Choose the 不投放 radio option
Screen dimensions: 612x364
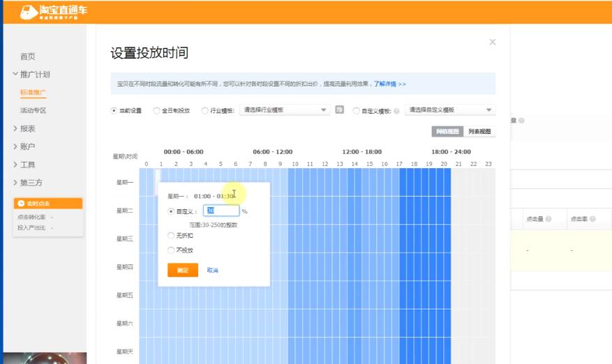click(170, 250)
